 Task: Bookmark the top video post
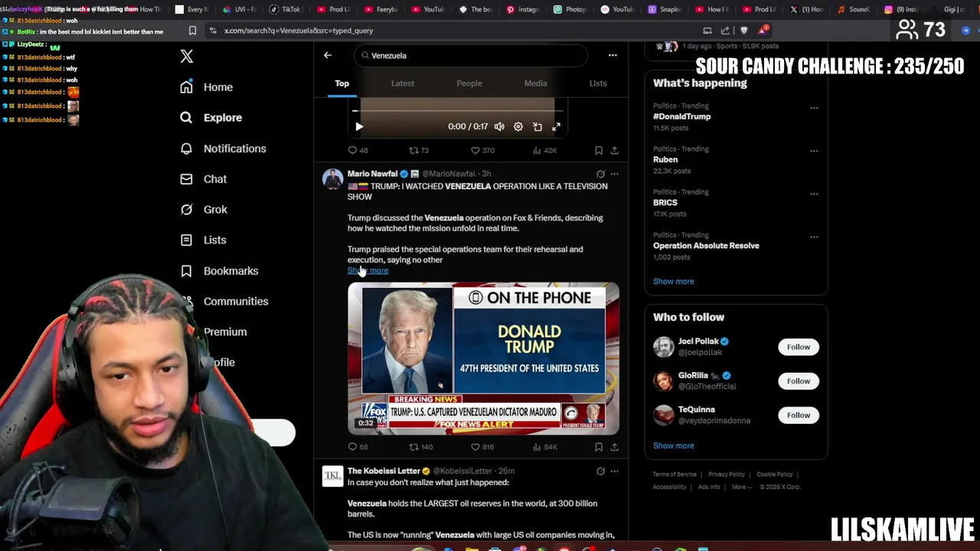point(599,151)
